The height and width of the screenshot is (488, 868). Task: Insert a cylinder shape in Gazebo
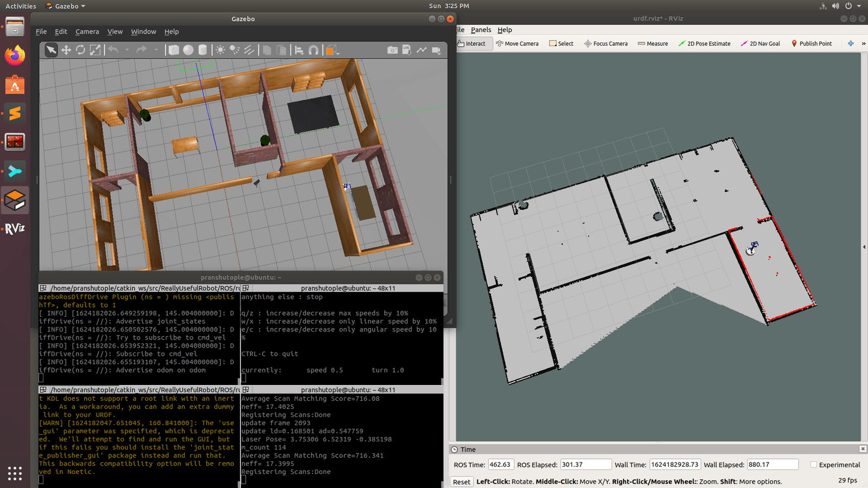[202, 50]
